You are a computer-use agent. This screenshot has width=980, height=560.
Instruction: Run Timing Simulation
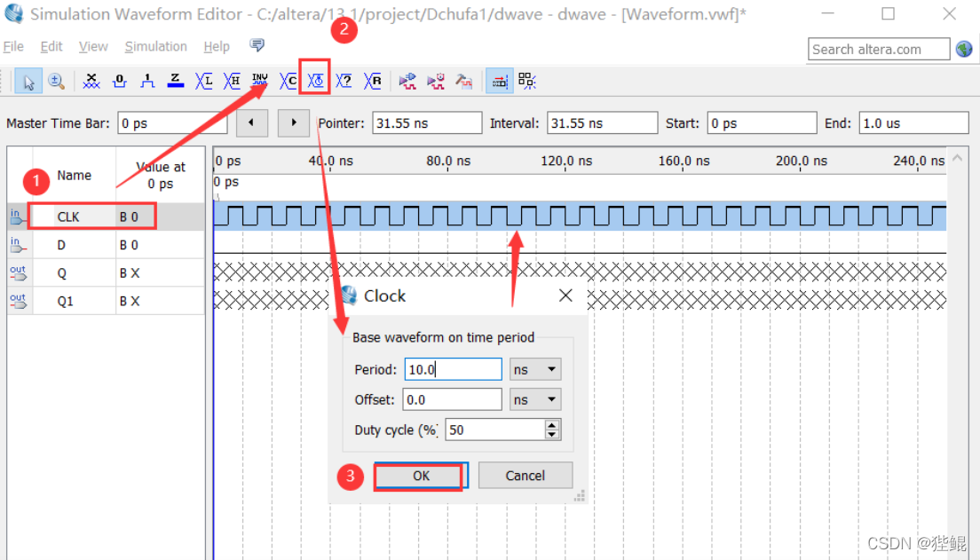pos(436,81)
